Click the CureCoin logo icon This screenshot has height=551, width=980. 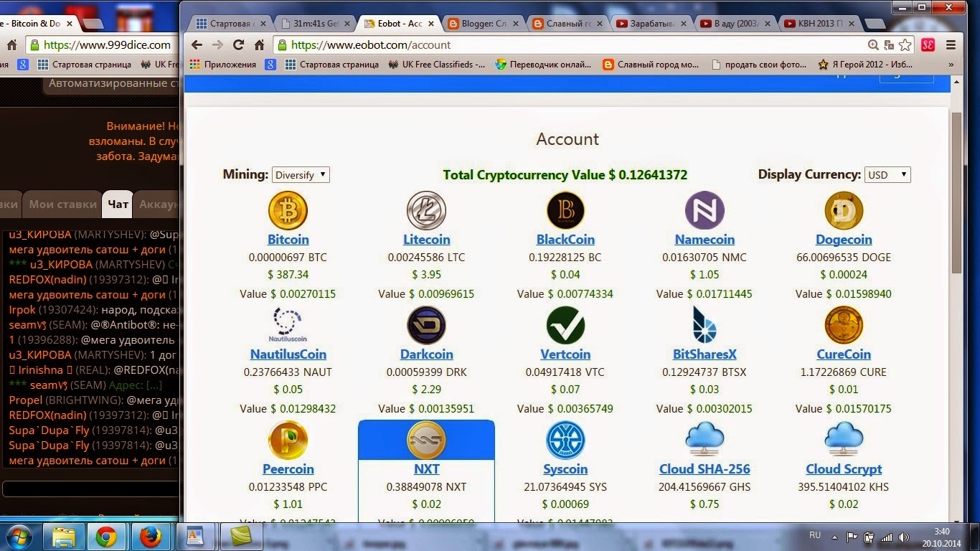(844, 325)
